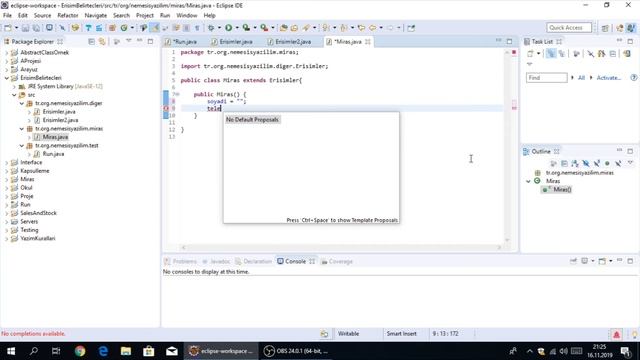Viewport: 640px width, 360px height.
Task: Click the Save icon in the toolbar
Action: tap(25, 28)
